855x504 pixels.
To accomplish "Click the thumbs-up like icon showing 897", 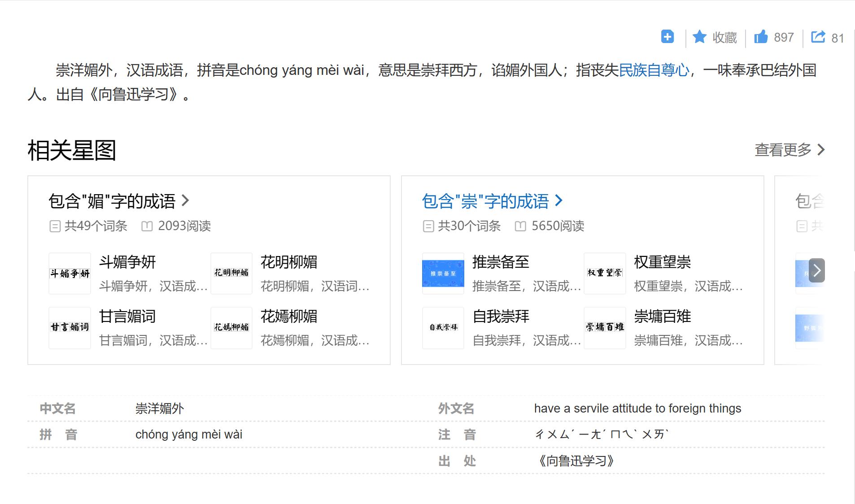I will click(x=762, y=37).
